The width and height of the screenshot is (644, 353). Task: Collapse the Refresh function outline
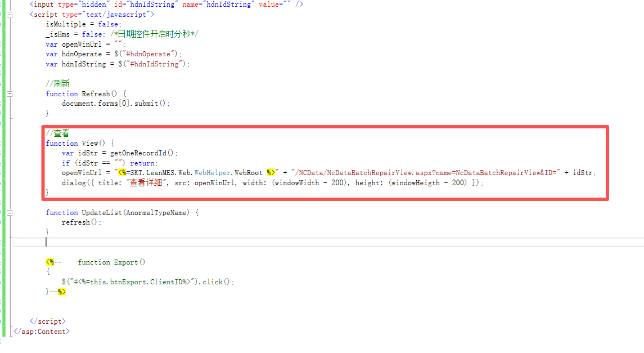tap(10, 93)
